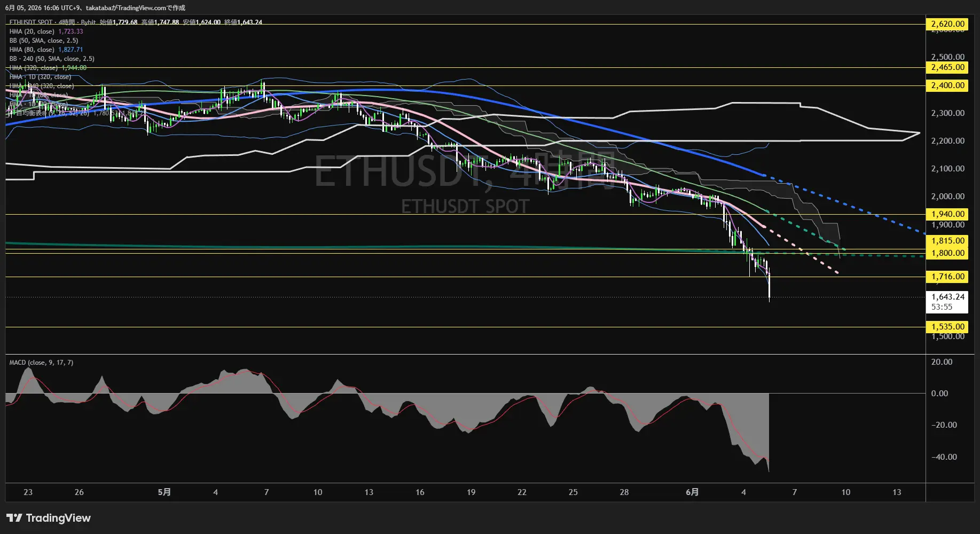Click the MACD scale value −40.00
980x534 pixels.
coord(944,457)
